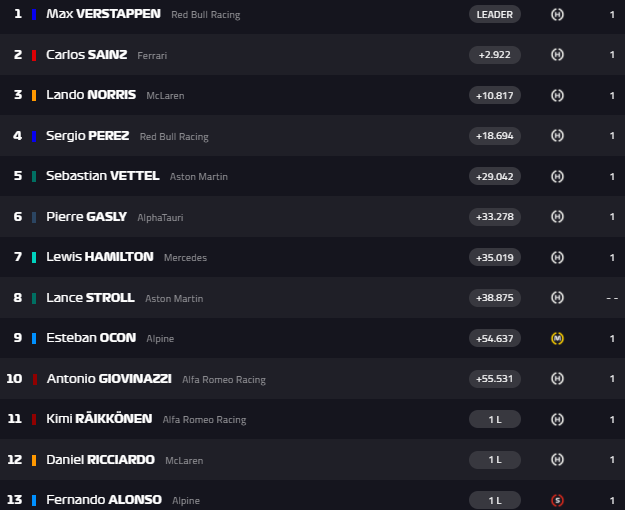Click Red Bull blue team color bar by Verstappen
Screen dimensions: 625x510
[34, 15]
